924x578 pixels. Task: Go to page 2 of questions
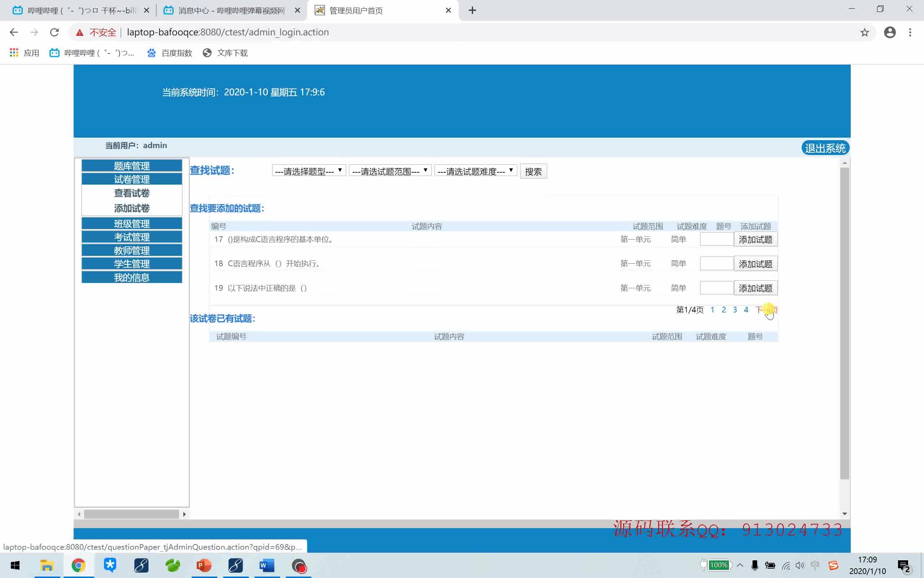(724, 310)
